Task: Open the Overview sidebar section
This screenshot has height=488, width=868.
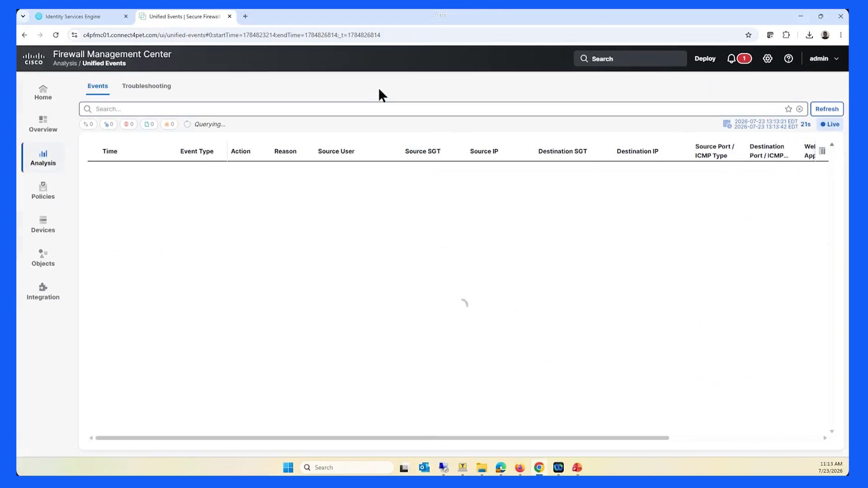Action: tap(43, 124)
